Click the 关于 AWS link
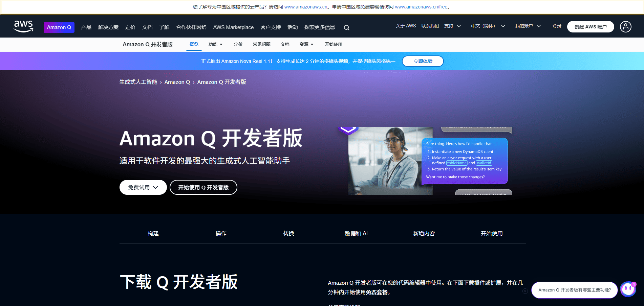 pos(406,26)
